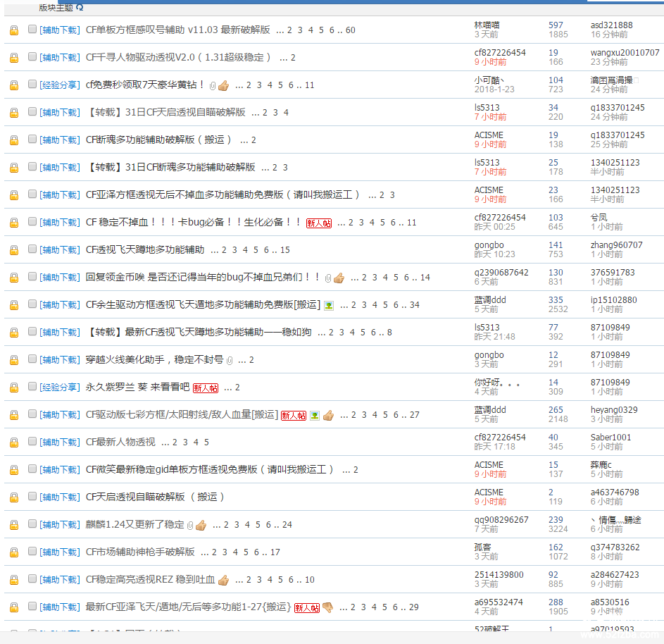This screenshot has height=644, width=664.
Task: Go to page 29 of 最新CF亚泽飞天/遁地 thread
Action: point(414,607)
